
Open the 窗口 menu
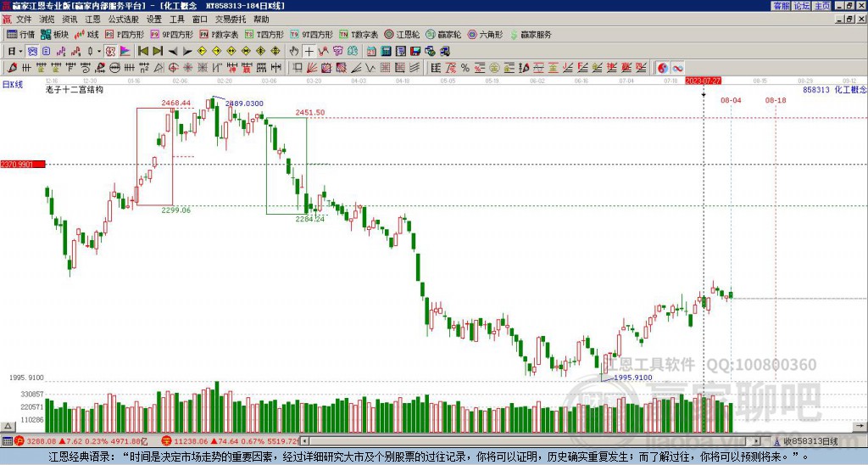click(x=200, y=20)
